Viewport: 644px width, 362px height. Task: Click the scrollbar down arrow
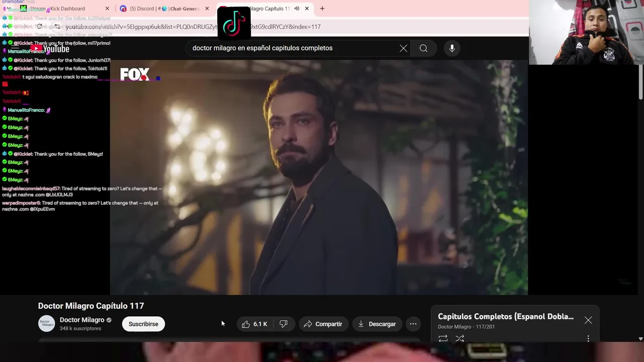pos(640,339)
